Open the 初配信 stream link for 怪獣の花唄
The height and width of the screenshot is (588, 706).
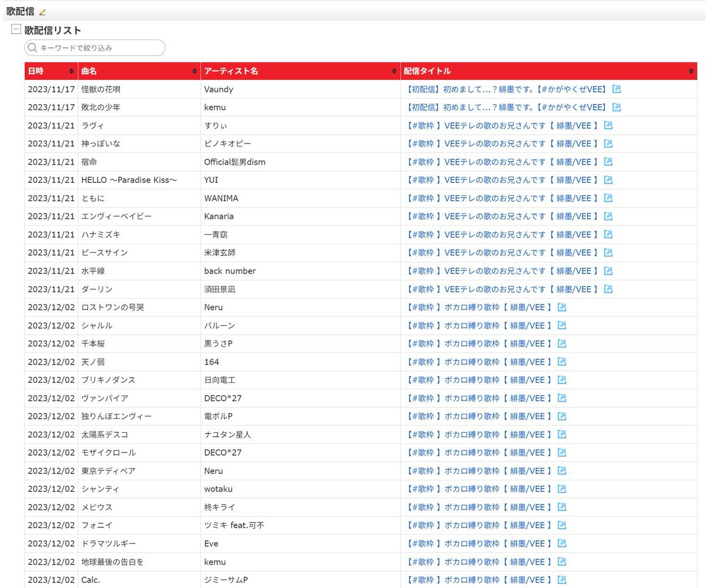pos(507,89)
